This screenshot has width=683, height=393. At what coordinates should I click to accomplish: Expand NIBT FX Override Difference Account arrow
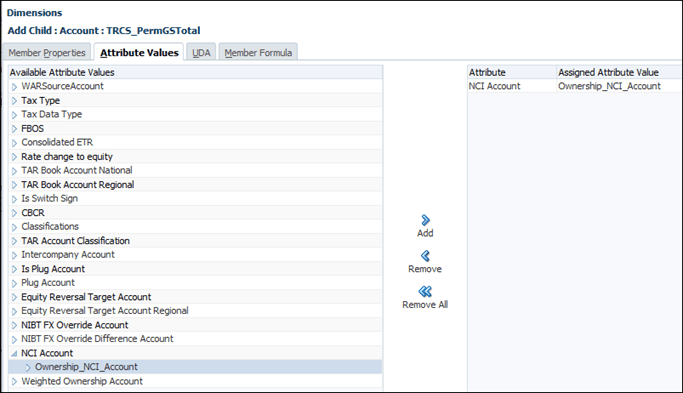pos(14,339)
